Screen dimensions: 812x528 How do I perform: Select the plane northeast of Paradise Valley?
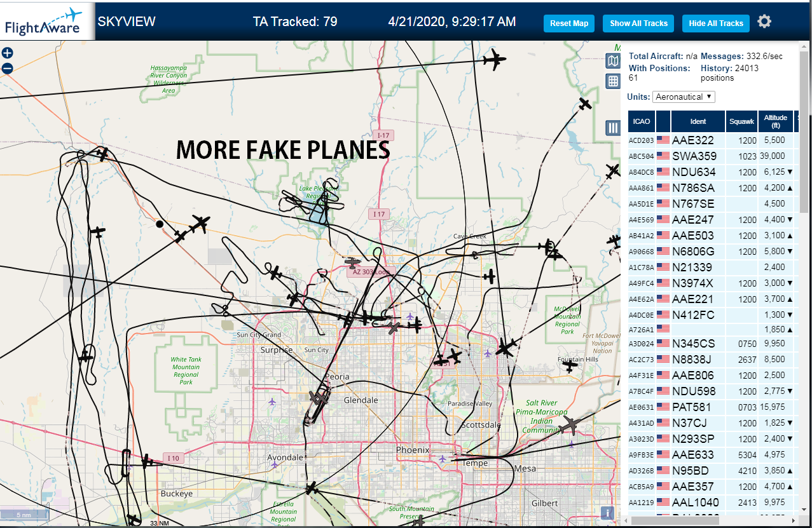(x=506, y=348)
